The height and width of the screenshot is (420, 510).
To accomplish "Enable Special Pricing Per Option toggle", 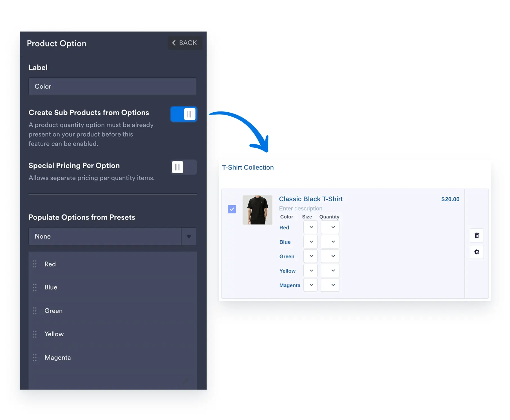I will (184, 167).
